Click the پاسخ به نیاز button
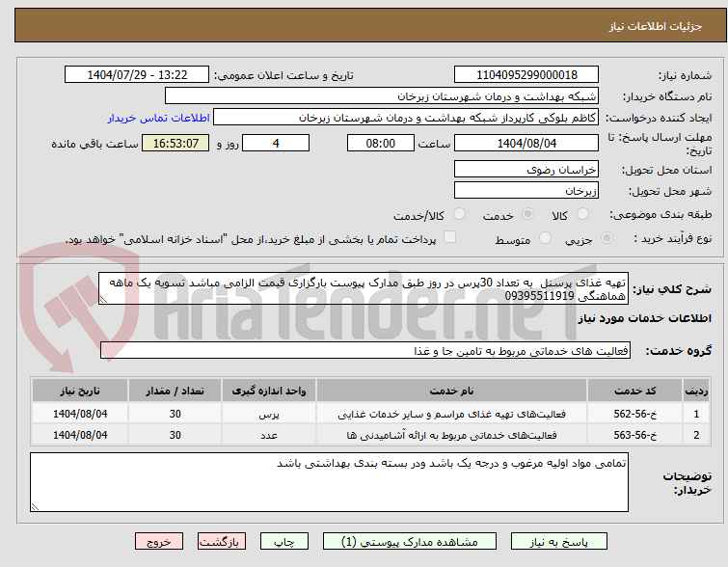Image resolution: width=728 pixels, height=567 pixels. (559, 542)
